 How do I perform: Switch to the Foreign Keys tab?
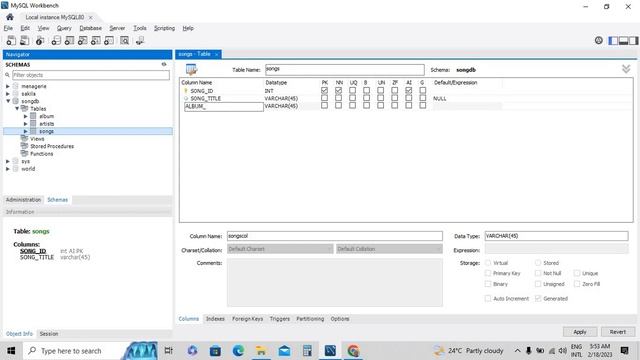247,319
